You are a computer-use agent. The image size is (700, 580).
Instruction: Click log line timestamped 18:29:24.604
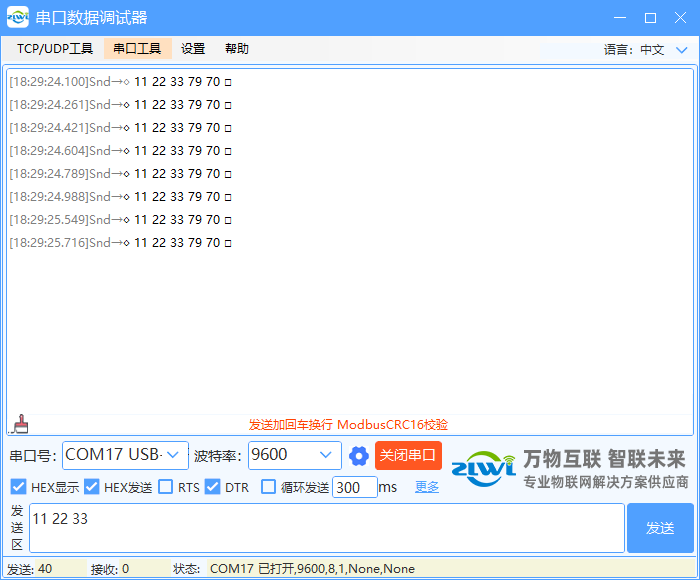pyautogui.click(x=121, y=150)
